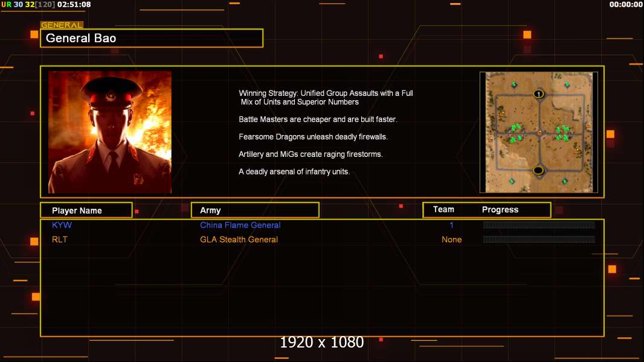Click the Winning Strategy description text
Image resolution: width=644 pixels, height=362 pixels.
(x=326, y=98)
